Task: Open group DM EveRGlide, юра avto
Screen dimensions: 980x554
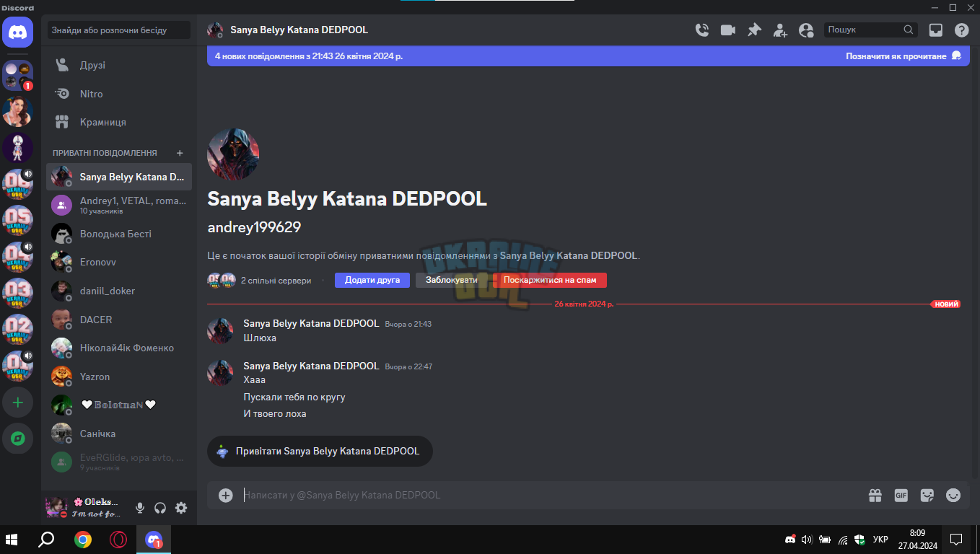Action: [x=119, y=462]
